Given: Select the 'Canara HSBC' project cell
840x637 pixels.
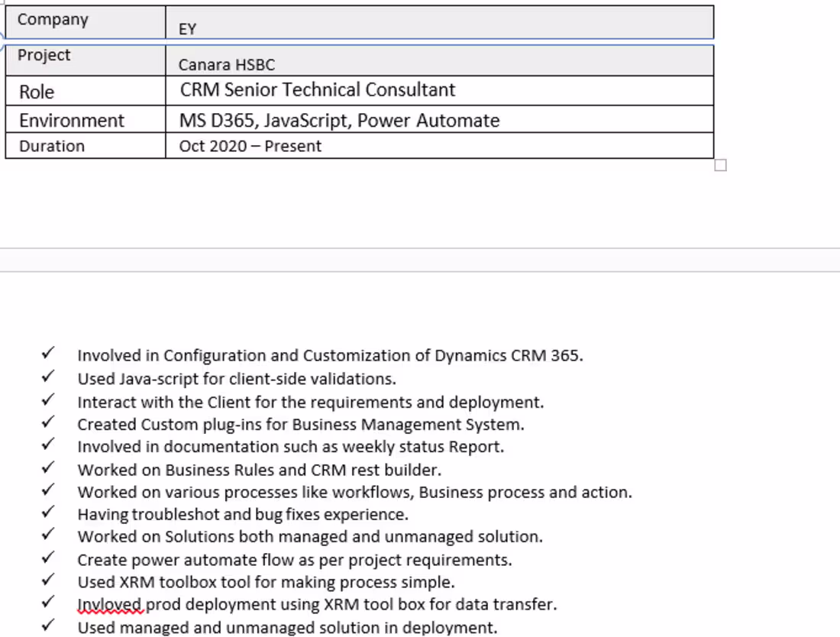Looking at the screenshot, I should coord(440,60).
